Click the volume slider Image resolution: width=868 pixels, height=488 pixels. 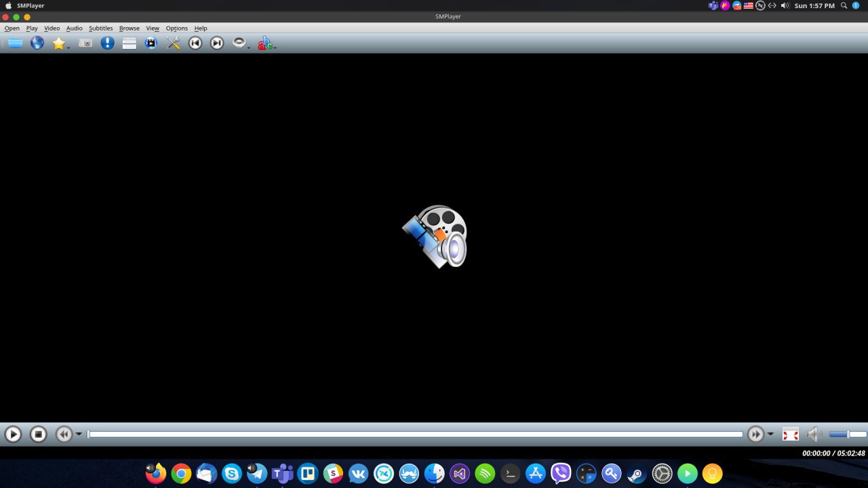coord(848,434)
